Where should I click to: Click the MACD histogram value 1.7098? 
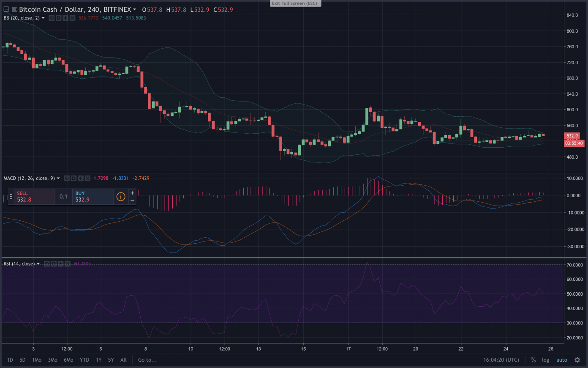coord(101,179)
